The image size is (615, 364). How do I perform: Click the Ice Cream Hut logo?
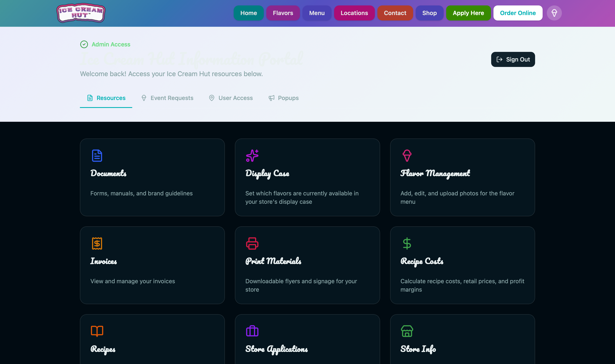81,13
